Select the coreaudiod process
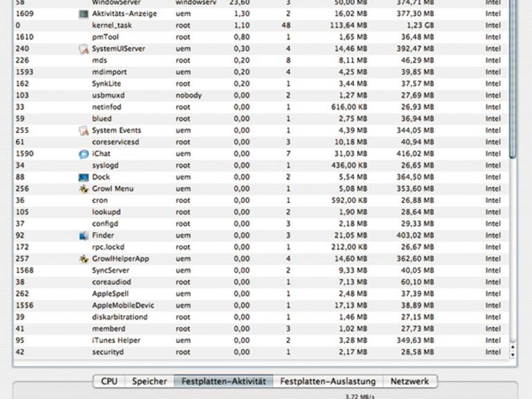Image resolution: width=532 pixels, height=399 pixels. click(260, 282)
